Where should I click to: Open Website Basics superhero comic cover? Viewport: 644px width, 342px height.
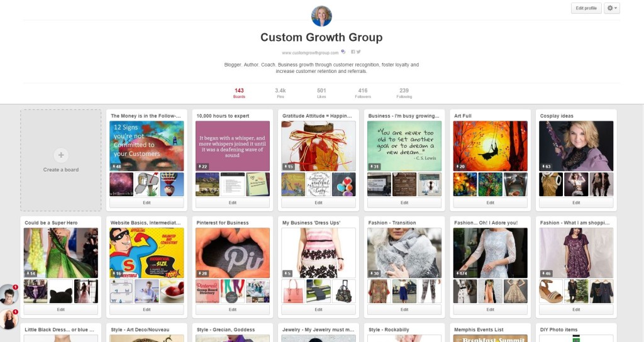pyautogui.click(x=147, y=253)
